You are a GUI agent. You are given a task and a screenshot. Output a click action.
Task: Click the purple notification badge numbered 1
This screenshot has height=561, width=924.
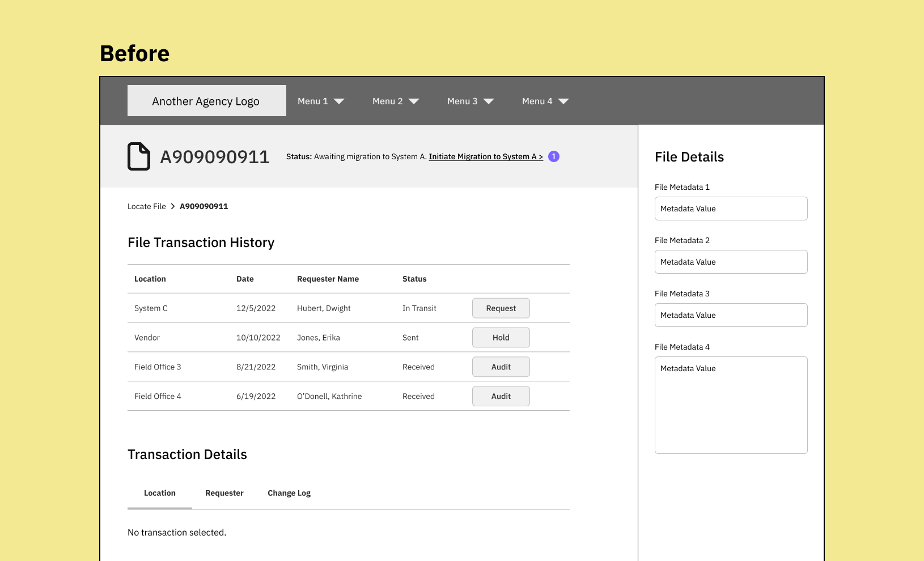[x=554, y=156]
